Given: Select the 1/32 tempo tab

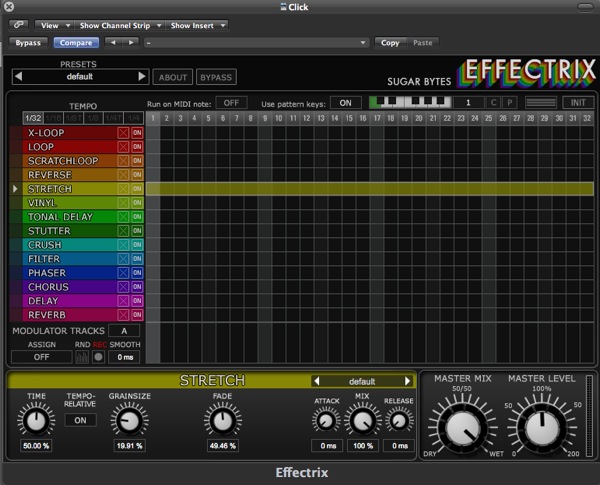Looking at the screenshot, I should click(33, 118).
